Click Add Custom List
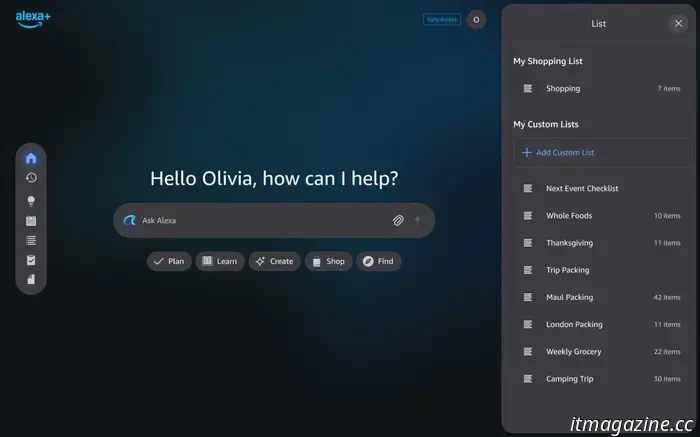The image size is (700, 437). (602, 152)
